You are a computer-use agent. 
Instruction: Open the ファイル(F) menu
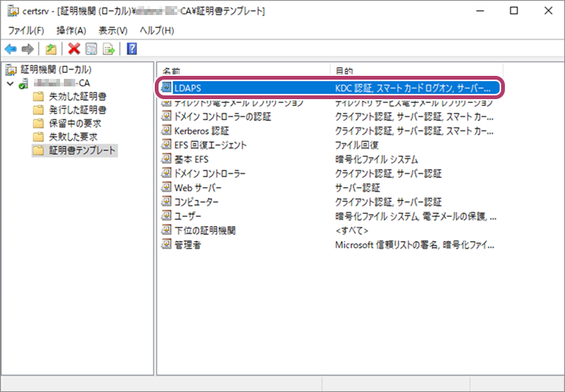26,31
